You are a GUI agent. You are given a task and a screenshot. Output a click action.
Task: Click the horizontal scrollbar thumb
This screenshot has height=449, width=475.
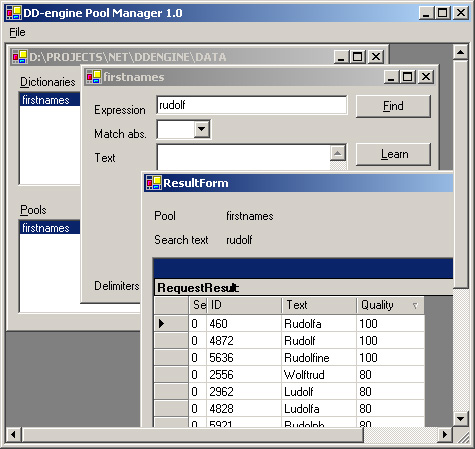point(193,435)
